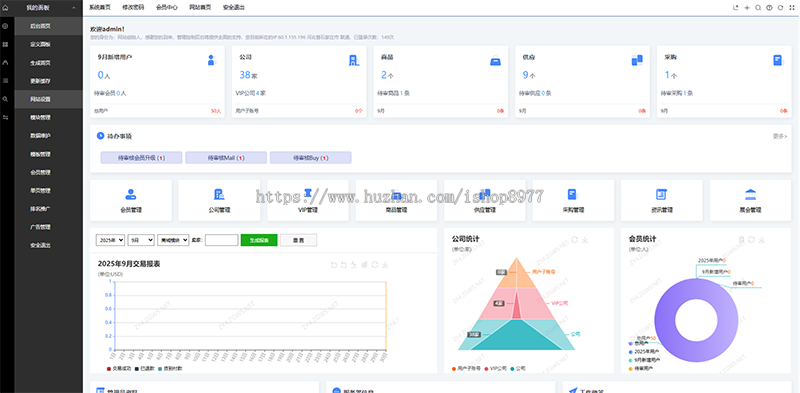Click the grid modules icon in left rail

pos(5,44)
